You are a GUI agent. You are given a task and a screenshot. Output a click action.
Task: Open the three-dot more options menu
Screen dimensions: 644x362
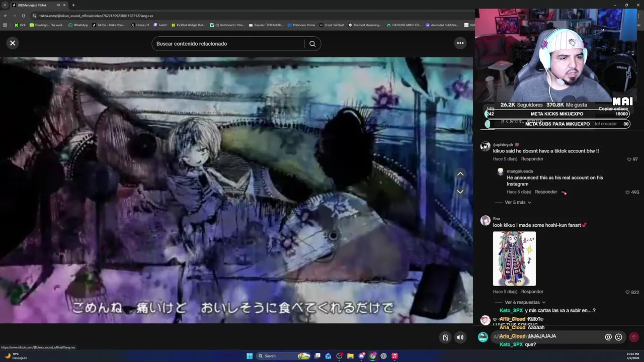coord(460,43)
